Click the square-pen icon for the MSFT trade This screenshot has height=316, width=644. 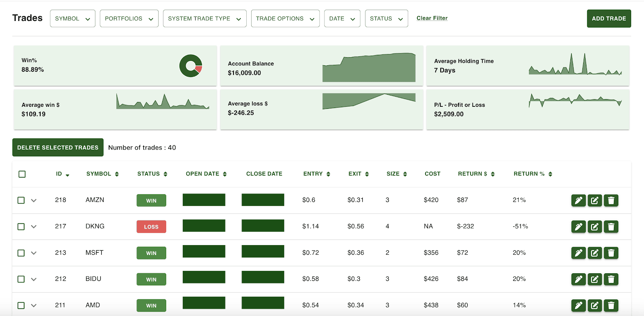tap(594, 253)
